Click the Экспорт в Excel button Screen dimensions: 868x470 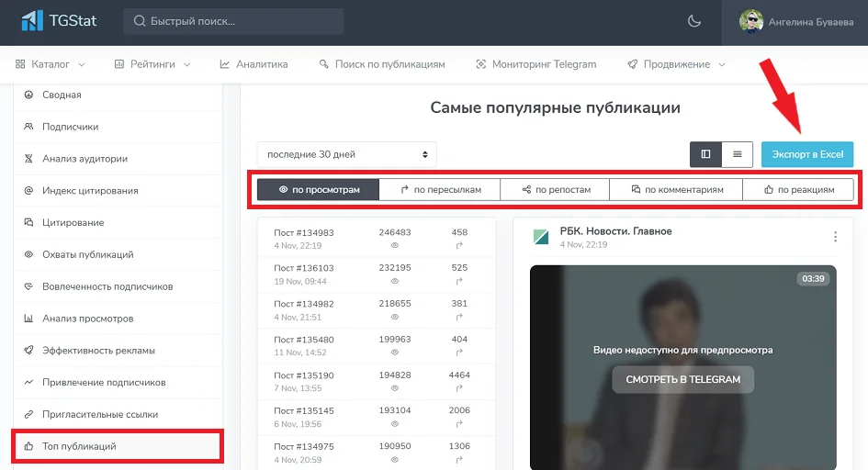[x=806, y=154]
